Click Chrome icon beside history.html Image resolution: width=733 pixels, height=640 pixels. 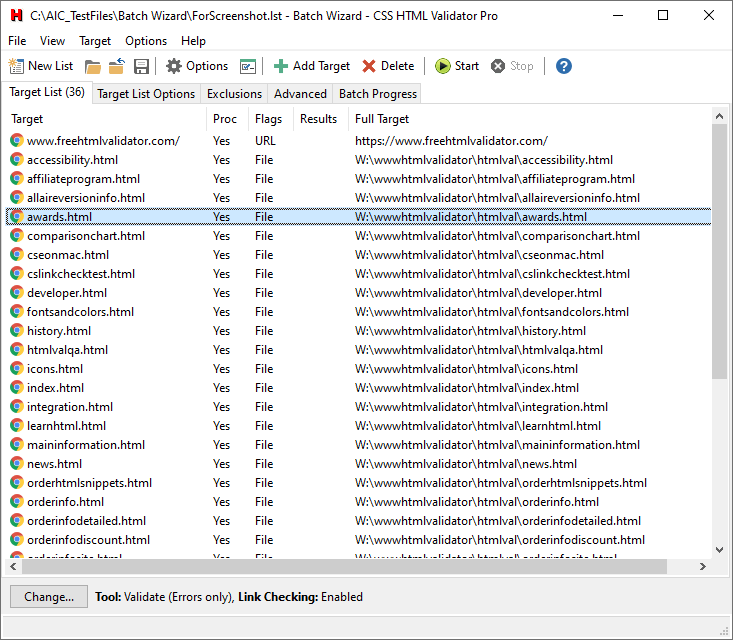(16, 331)
